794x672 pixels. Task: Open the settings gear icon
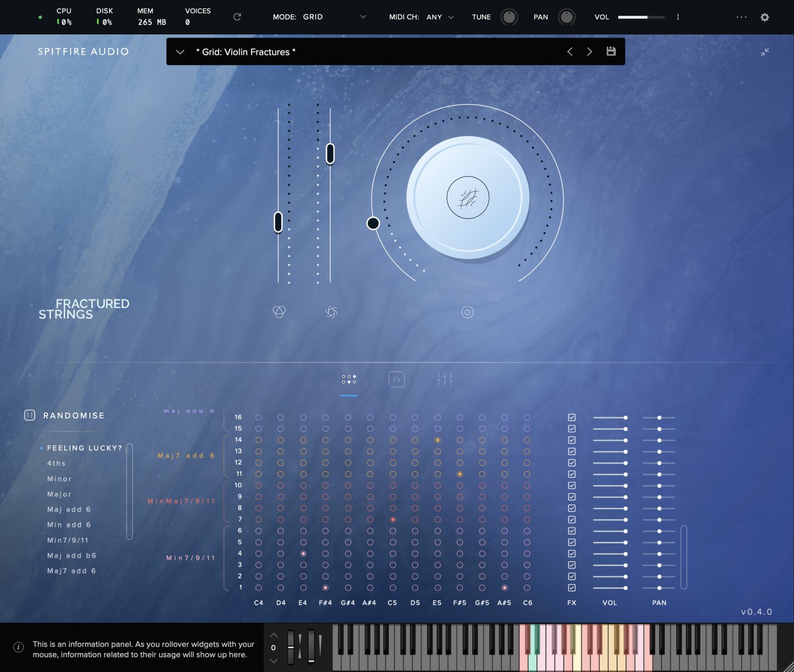pyautogui.click(x=764, y=17)
